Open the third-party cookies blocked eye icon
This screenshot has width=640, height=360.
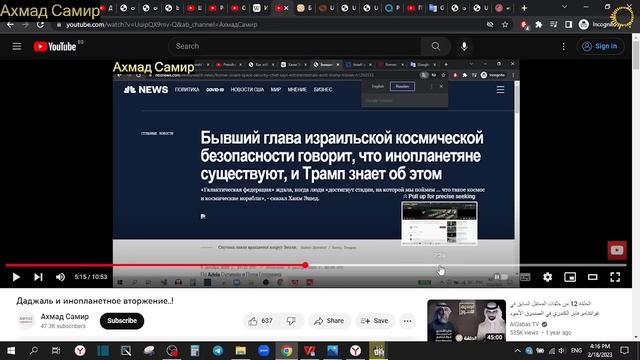[x=490, y=24]
